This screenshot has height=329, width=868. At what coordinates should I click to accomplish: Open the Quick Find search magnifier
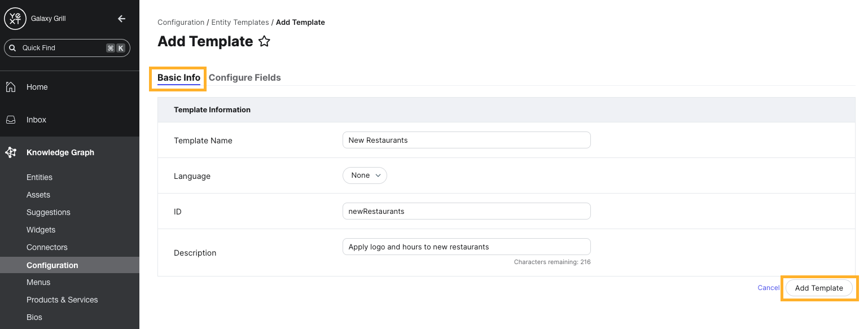pos(12,47)
